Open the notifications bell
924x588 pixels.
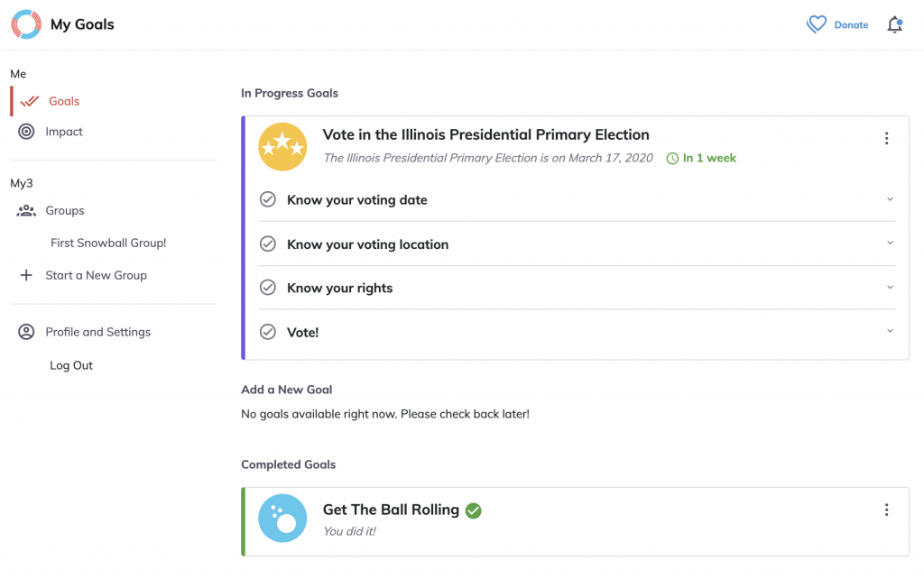pos(894,25)
